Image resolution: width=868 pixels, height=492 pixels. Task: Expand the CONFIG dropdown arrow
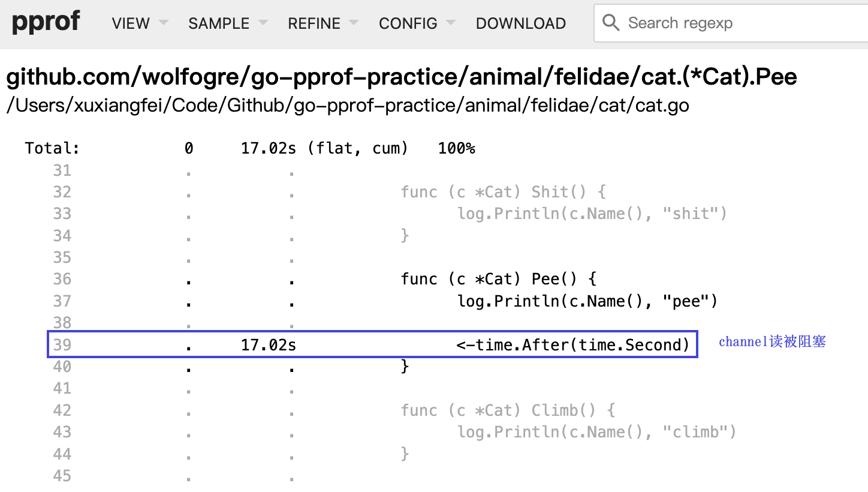(451, 23)
